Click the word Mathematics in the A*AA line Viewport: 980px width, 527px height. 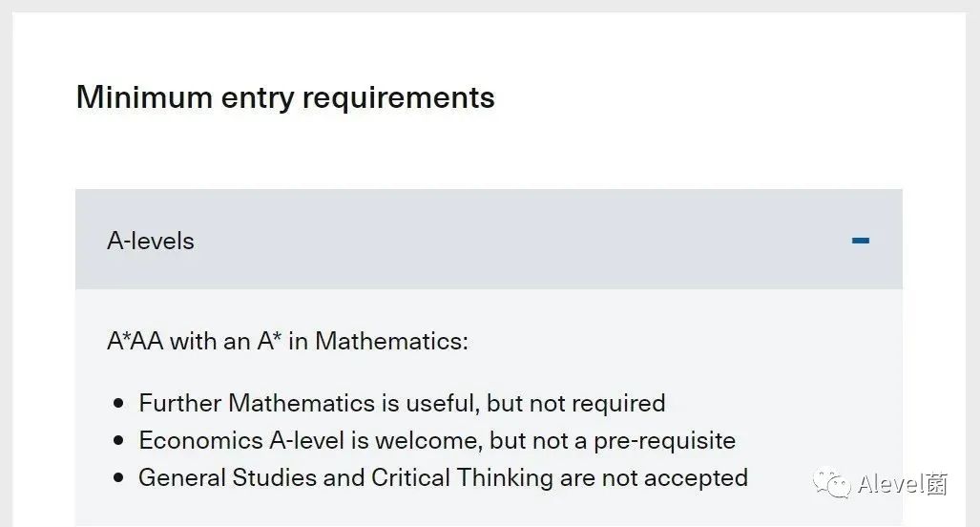388,342
